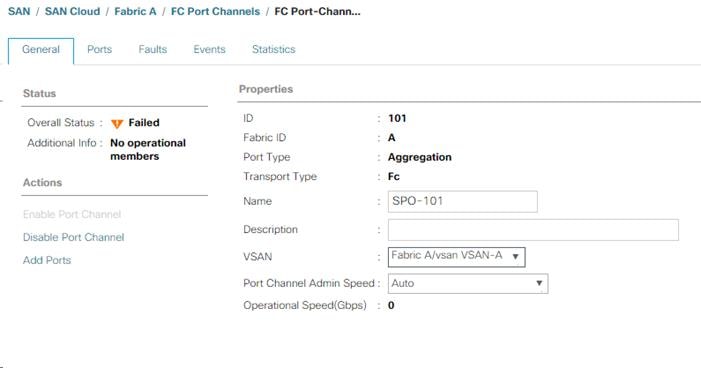
Task: Select the General tab
Action: (x=41, y=50)
